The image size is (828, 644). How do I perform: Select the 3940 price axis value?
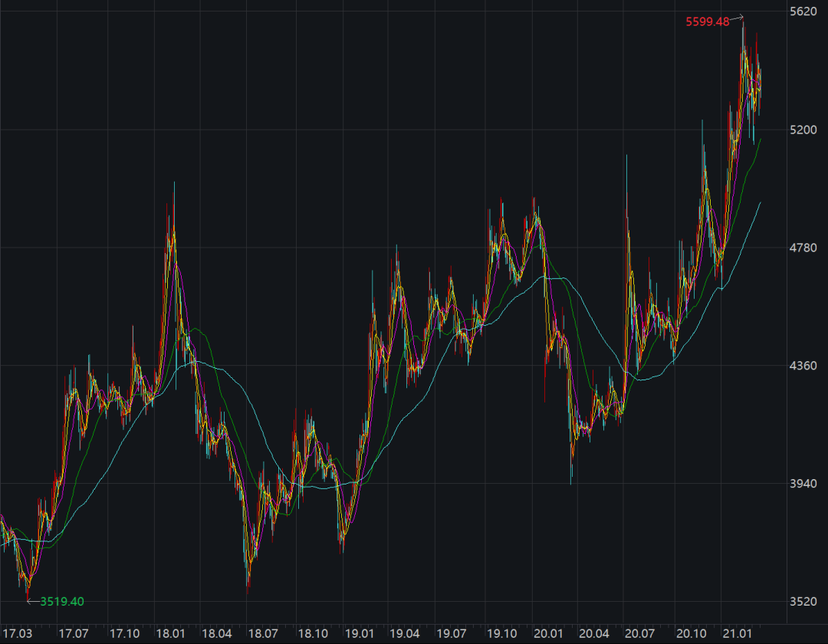803,484
